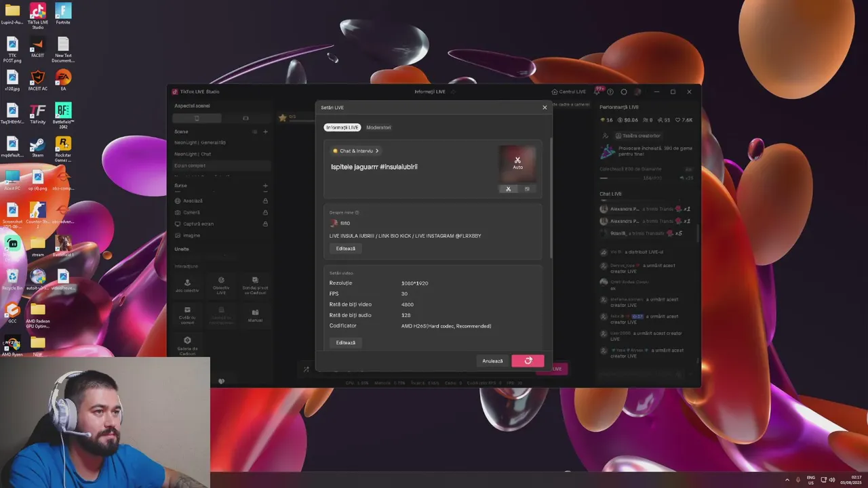868x488 pixels.
Task: Click Editează under Despre mine
Action: click(345, 249)
